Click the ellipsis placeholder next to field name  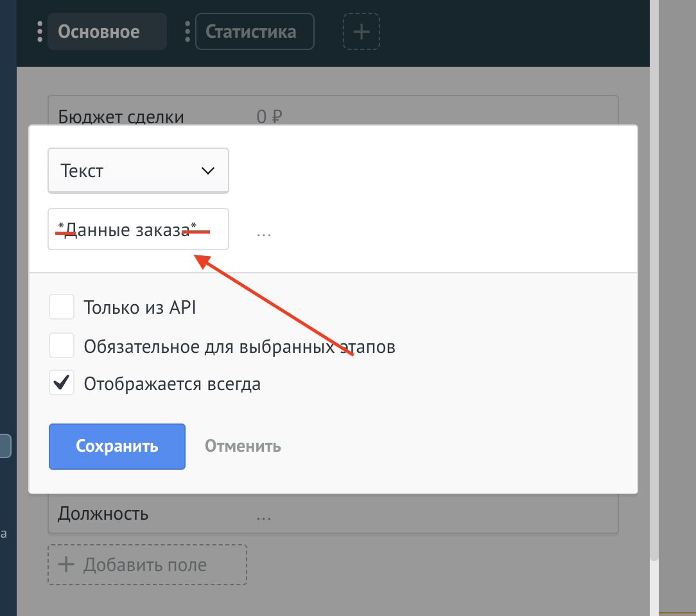pyautogui.click(x=264, y=232)
